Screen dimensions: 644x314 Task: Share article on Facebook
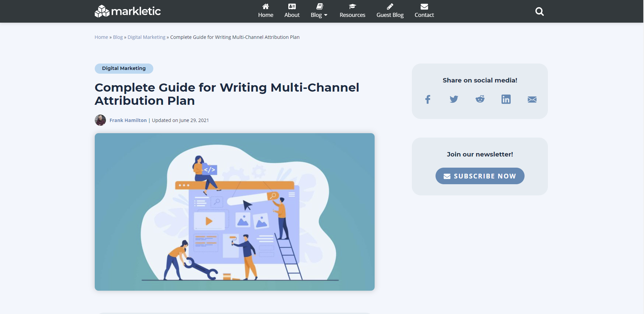pos(428,99)
